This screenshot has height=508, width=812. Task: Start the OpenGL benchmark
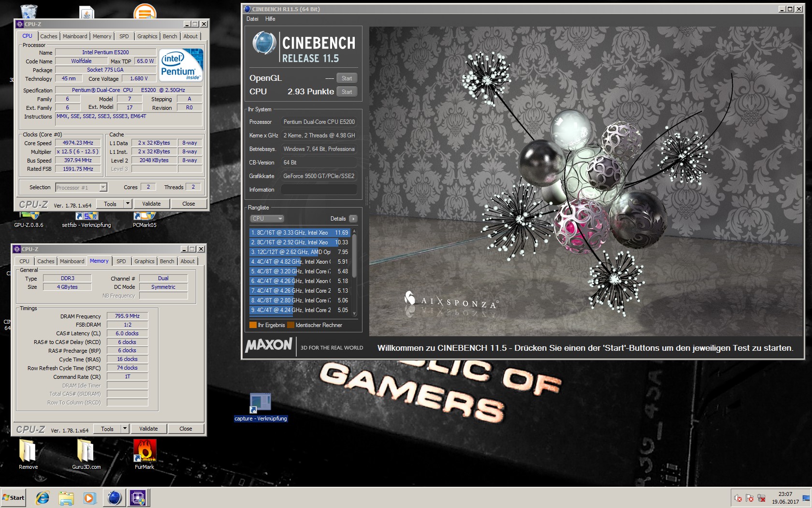point(347,78)
